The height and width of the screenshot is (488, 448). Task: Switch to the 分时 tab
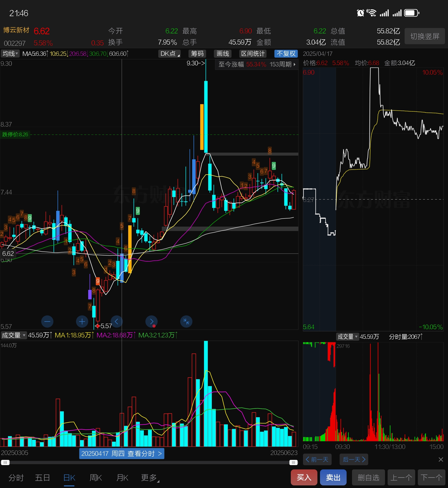click(16, 478)
